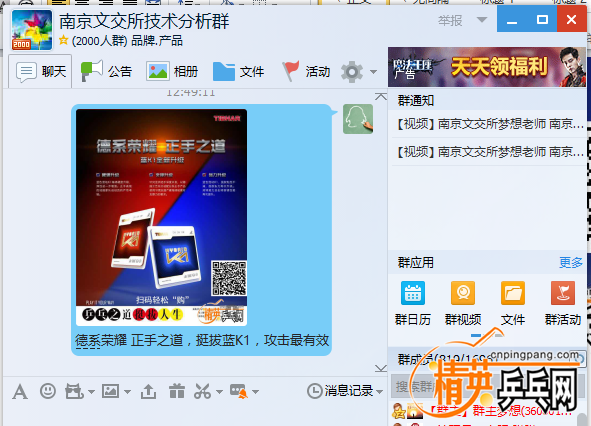Open 消息记录 message history
This screenshot has height=426, width=591.
coord(340,391)
